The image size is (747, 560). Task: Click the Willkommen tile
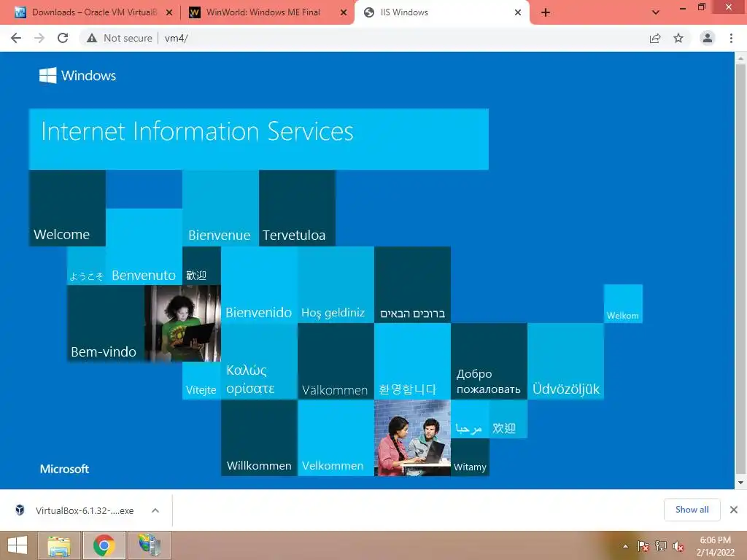click(259, 438)
